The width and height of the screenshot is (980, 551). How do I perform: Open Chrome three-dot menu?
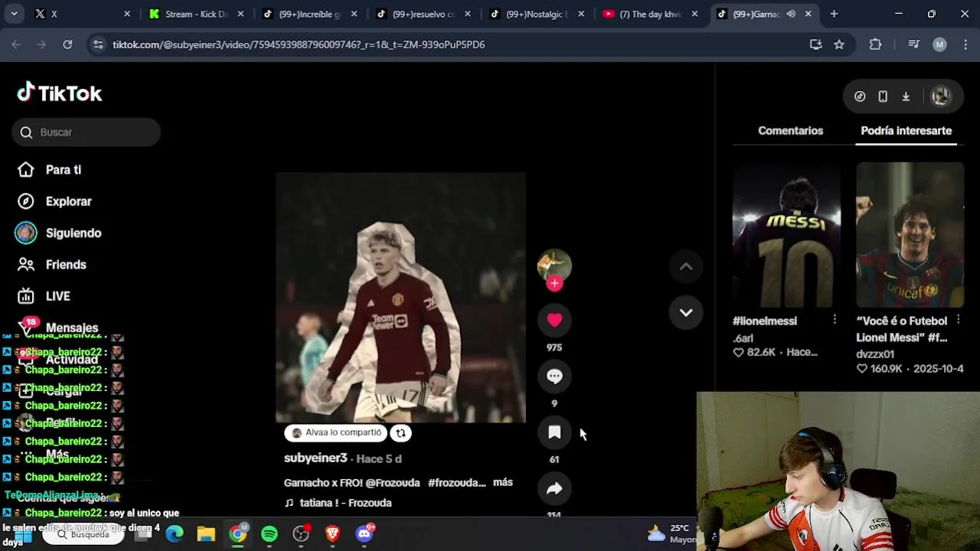[965, 44]
